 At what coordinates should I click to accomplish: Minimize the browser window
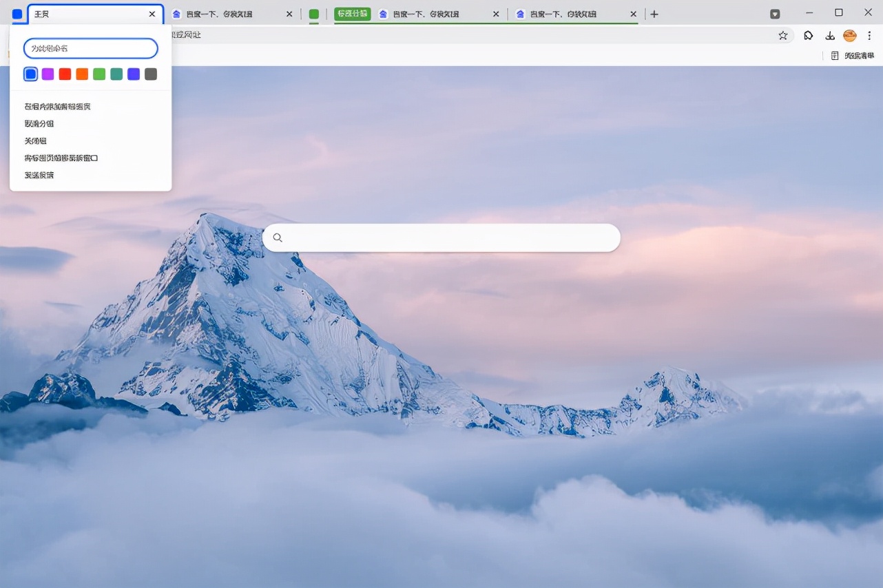[809, 13]
